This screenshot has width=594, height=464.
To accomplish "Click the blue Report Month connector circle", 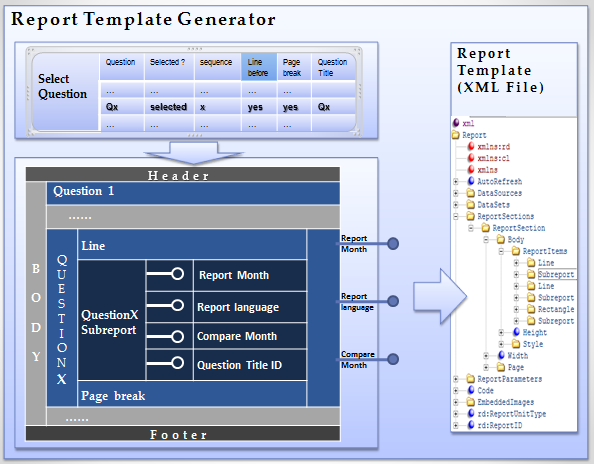I will click(x=393, y=244).
